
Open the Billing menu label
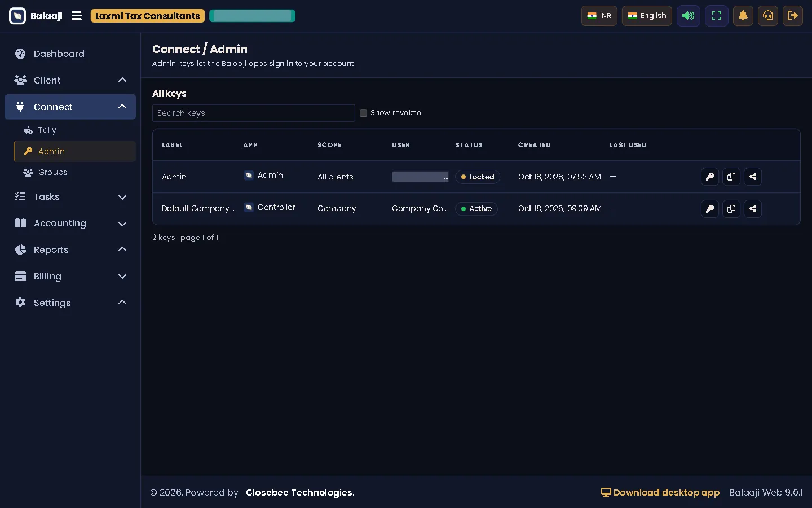(47, 276)
